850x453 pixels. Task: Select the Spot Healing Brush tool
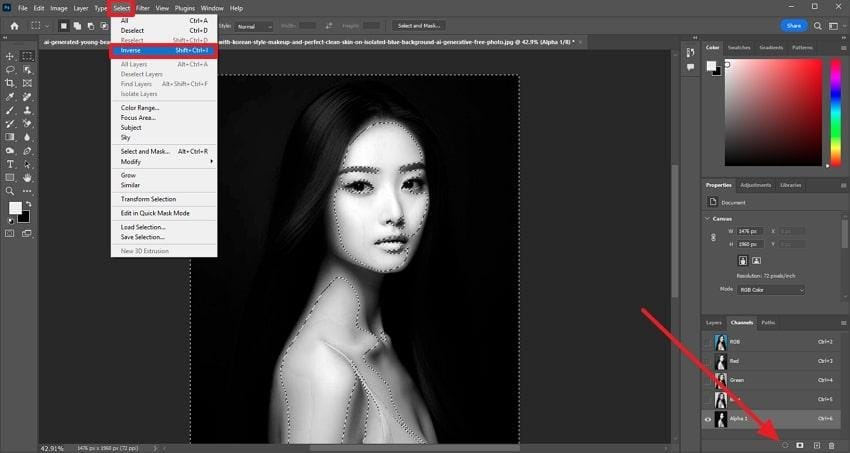pos(27,97)
